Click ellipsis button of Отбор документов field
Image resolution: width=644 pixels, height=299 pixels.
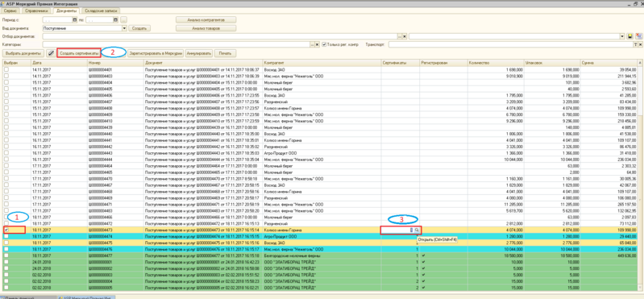pos(399,36)
